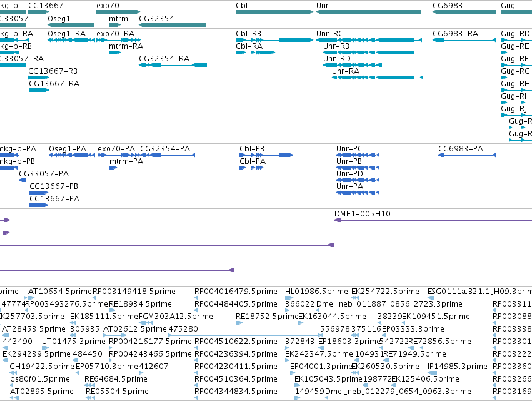Image resolution: width=532 pixels, height=401 pixels.
Task: Select the Cbl-RA transcript label
Action: (x=249, y=46)
